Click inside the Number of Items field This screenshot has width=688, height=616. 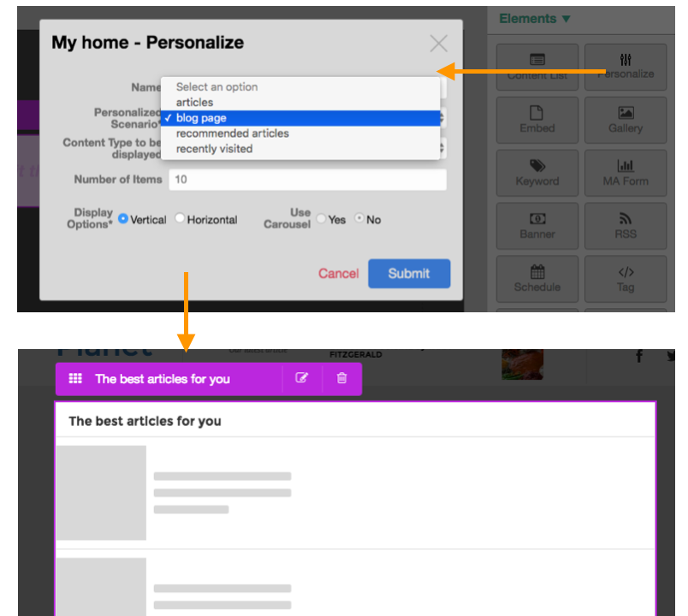tap(307, 180)
